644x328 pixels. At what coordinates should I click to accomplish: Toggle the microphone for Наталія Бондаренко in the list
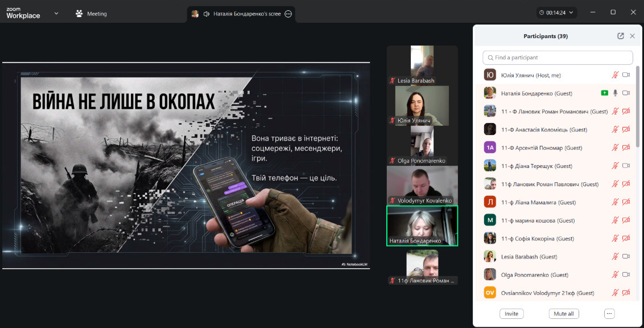tap(615, 93)
